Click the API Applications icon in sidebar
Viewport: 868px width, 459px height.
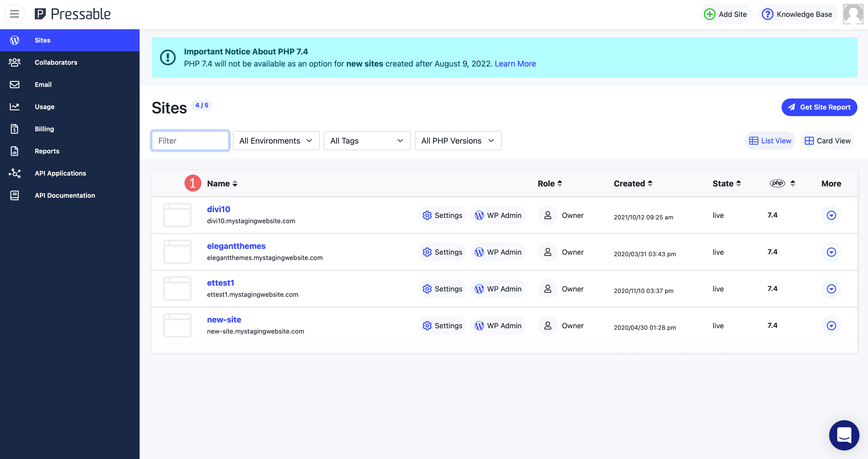coord(14,173)
